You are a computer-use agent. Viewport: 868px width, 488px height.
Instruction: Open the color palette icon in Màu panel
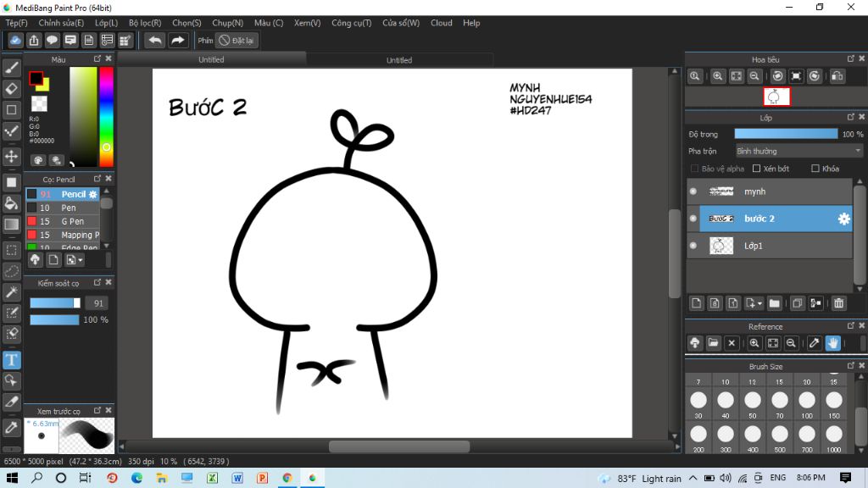click(38, 160)
